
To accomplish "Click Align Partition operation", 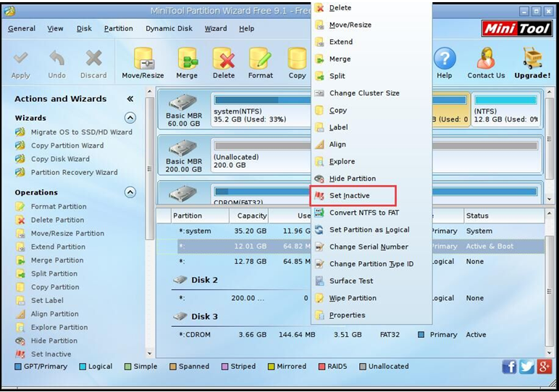I will click(47, 314).
